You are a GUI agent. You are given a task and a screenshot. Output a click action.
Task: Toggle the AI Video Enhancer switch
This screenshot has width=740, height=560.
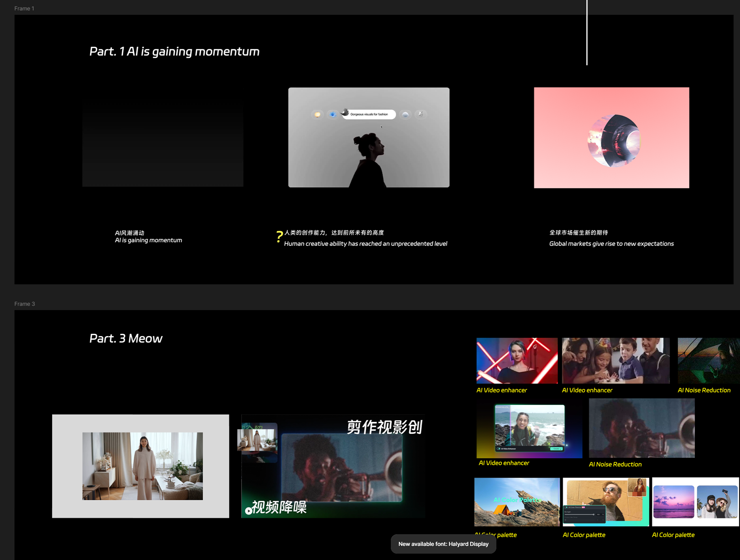point(499,449)
